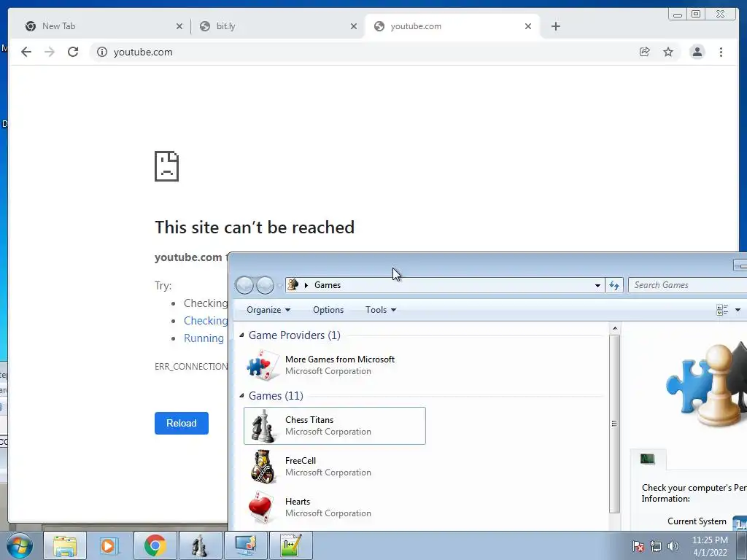
Task: Open the Tools dropdown menu
Action: click(381, 309)
